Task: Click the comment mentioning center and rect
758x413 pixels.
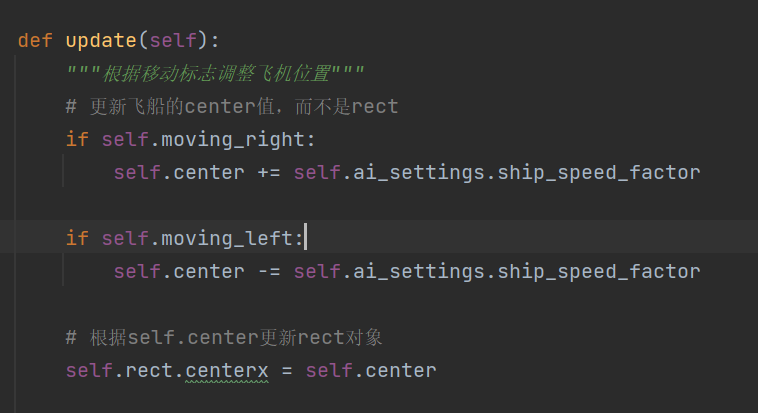Action: [x=232, y=106]
